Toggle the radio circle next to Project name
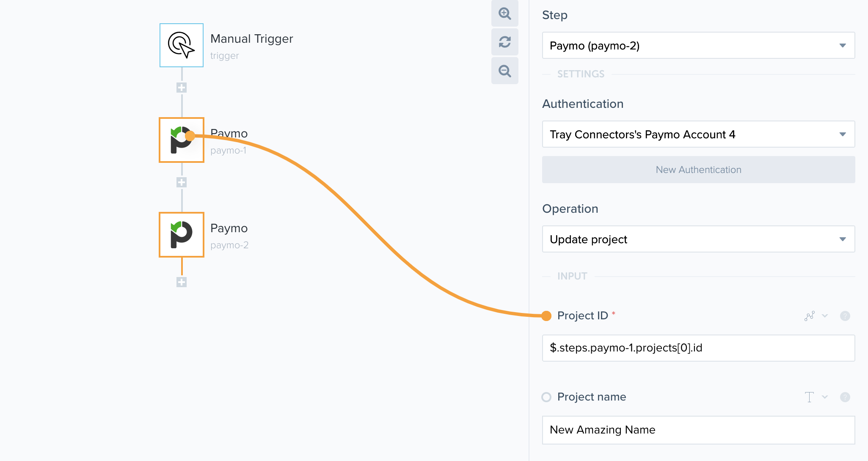This screenshot has height=461, width=868. coord(546,397)
